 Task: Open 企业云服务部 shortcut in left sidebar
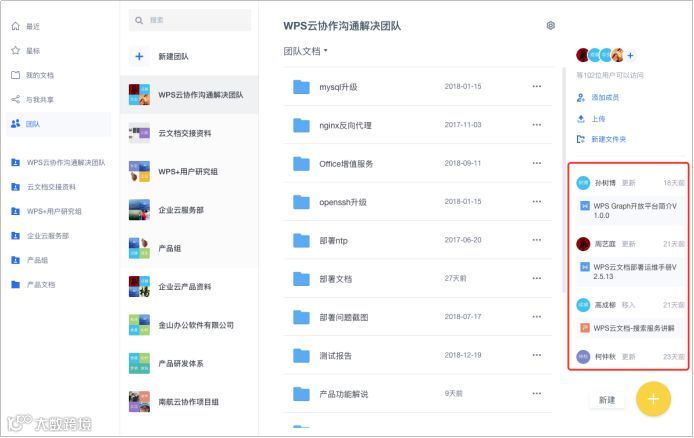tap(40, 235)
